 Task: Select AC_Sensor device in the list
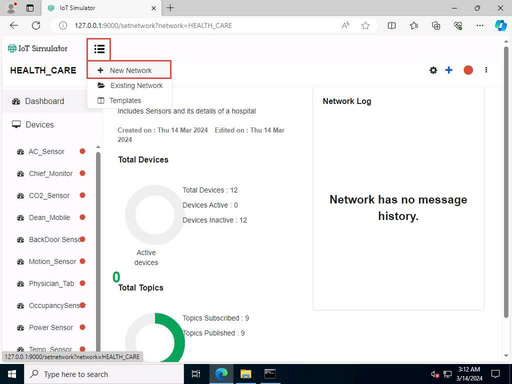click(x=46, y=152)
